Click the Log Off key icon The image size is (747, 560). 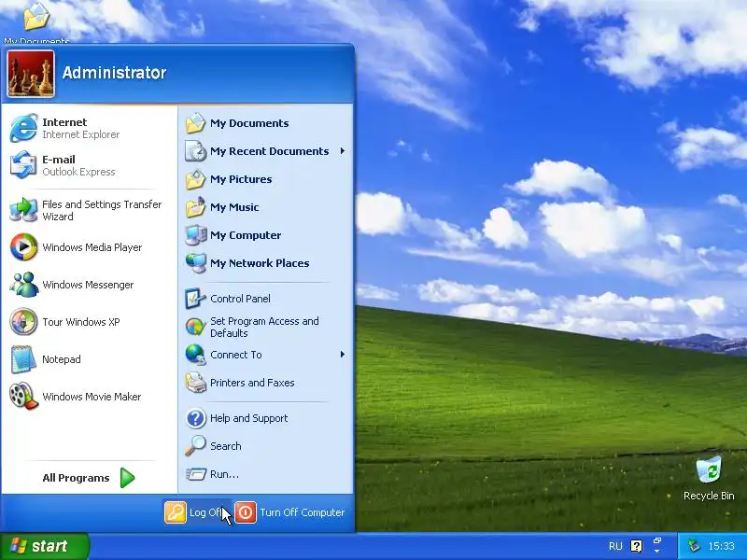click(x=176, y=512)
